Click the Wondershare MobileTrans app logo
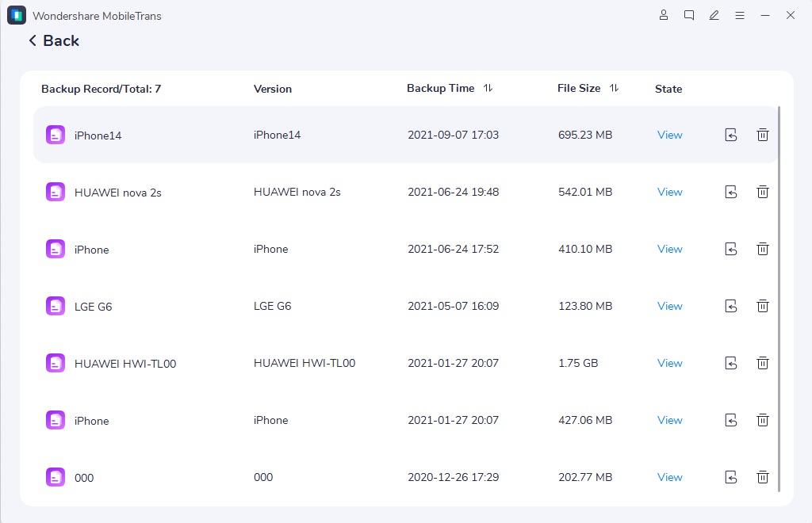Screen dimensions: 812x523 point(16,15)
